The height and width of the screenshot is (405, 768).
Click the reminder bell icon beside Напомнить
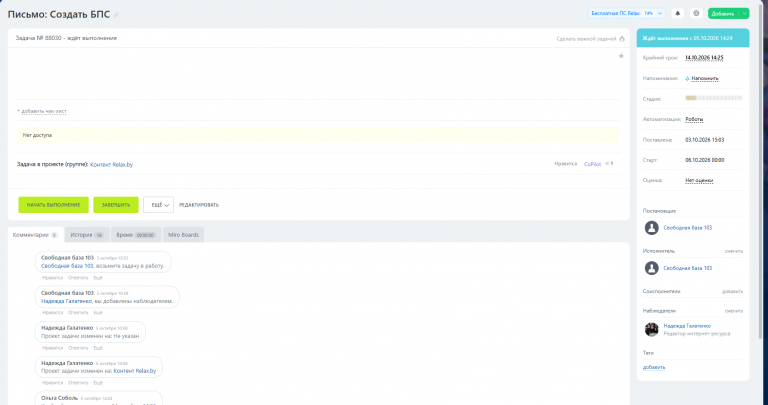[687, 78]
